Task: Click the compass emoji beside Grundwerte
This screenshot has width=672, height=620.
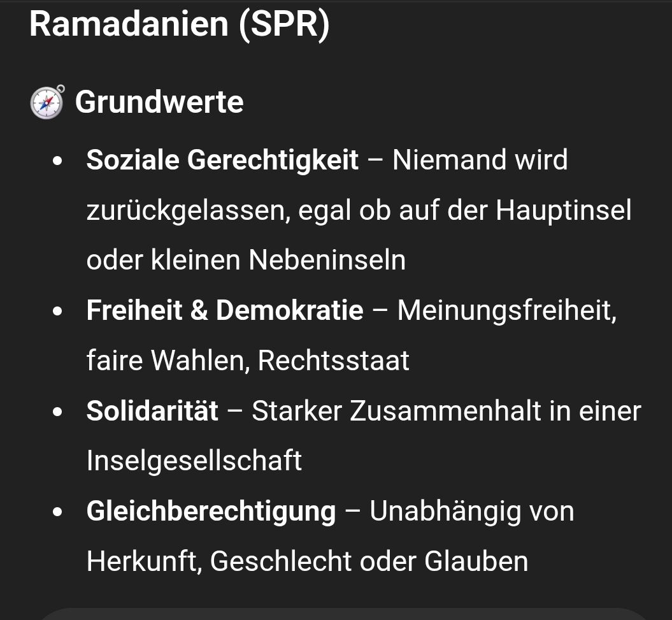Action: point(47,102)
